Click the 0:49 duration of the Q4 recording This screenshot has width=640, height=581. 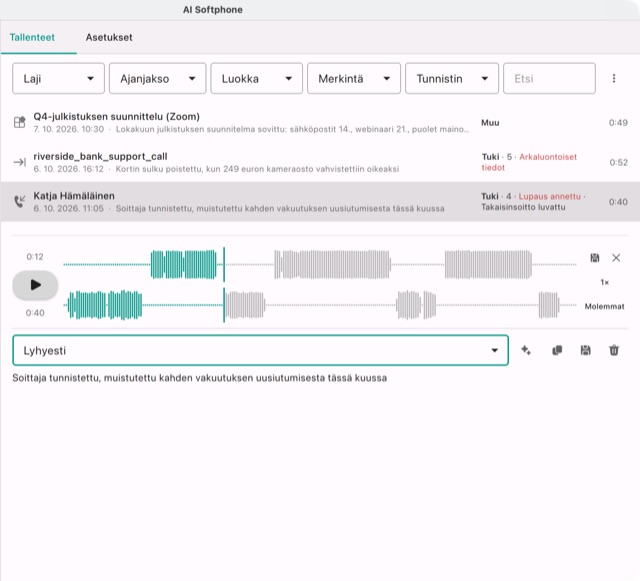(618, 122)
